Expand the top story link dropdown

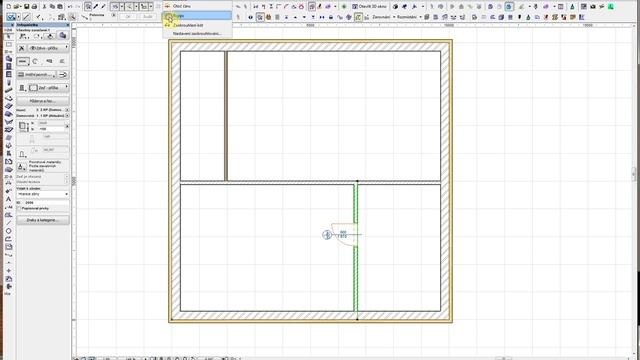click(67, 110)
